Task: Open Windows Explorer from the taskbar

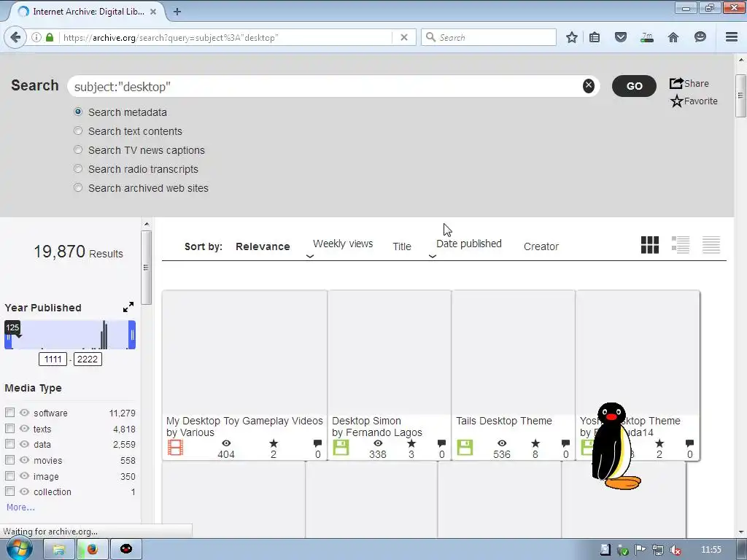Action: click(x=58, y=550)
